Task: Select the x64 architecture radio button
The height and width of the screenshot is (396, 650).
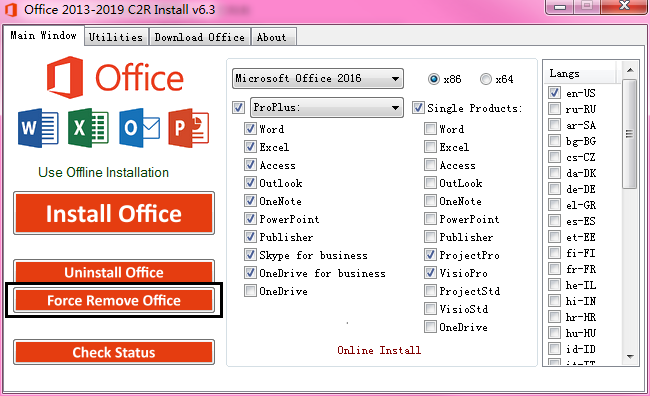Action: (486, 79)
